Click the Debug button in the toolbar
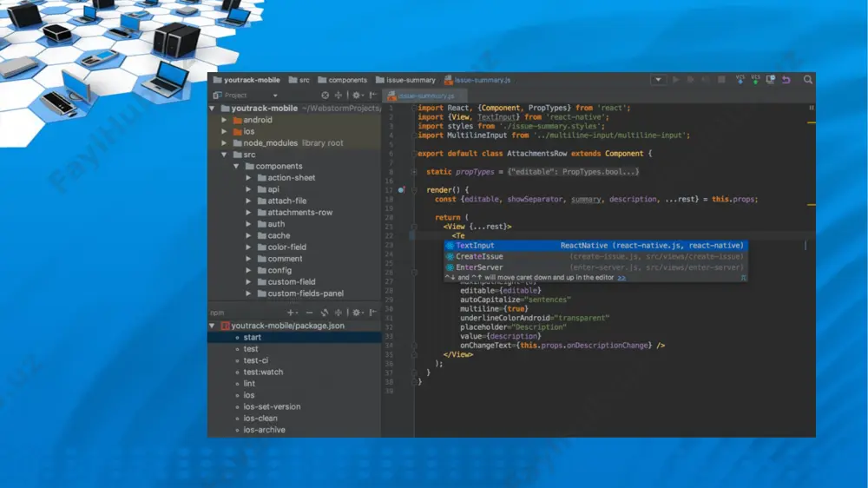Image resolution: width=868 pixels, height=488 pixels. pyautogui.click(x=690, y=80)
